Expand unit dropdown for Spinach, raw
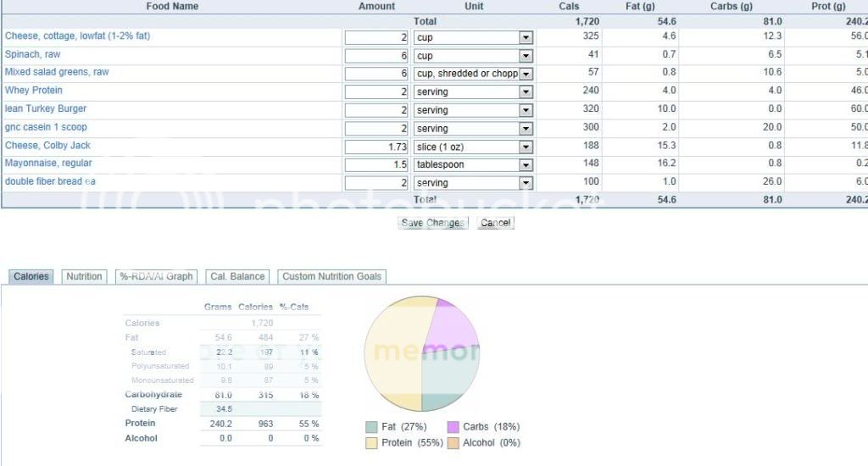The image size is (868, 466). pyautogui.click(x=526, y=56)
